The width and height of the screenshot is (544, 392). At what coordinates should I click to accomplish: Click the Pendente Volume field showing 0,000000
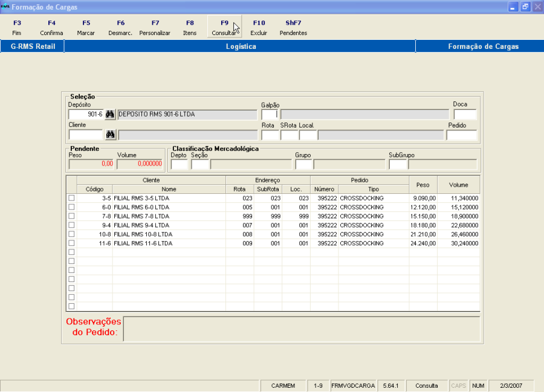(140, 164)
